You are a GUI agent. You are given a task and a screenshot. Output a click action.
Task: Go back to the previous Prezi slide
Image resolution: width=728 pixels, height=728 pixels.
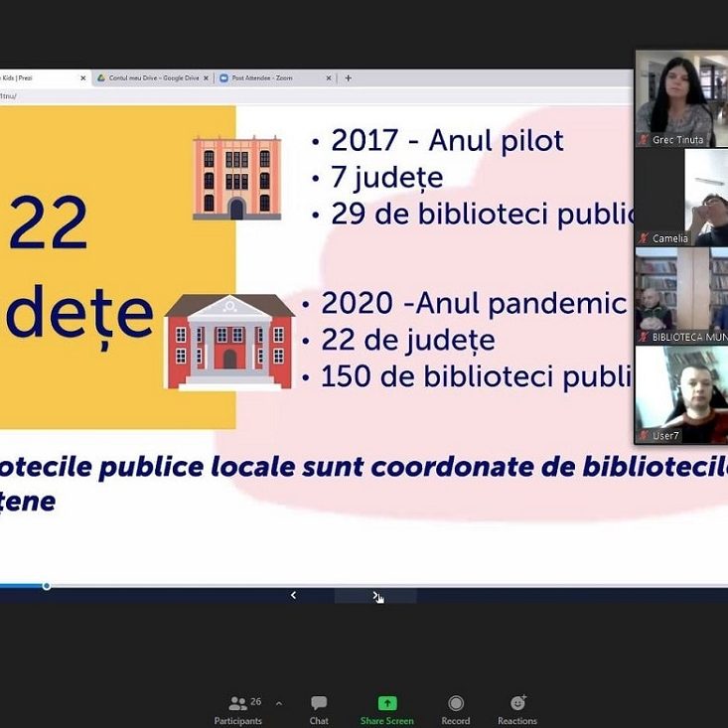pos(293,596)
